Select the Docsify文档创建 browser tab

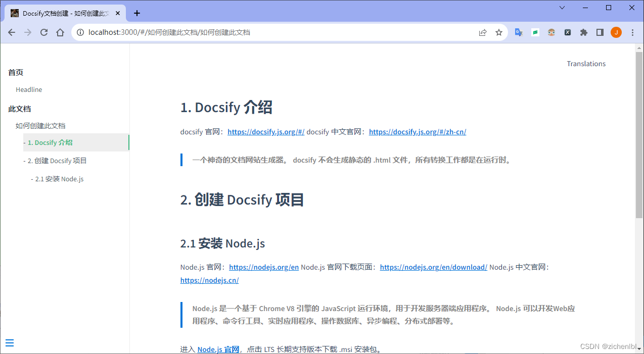tap(64, 13)
